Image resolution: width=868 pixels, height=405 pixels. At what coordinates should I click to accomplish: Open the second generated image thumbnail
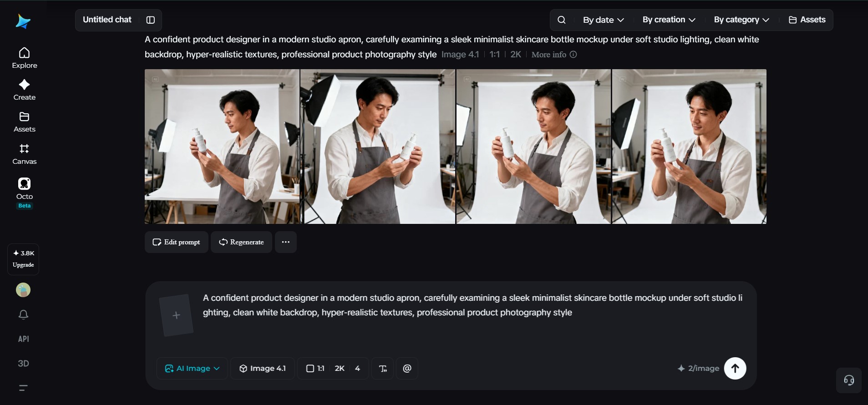pyautogui.click(x=378, y=147)
